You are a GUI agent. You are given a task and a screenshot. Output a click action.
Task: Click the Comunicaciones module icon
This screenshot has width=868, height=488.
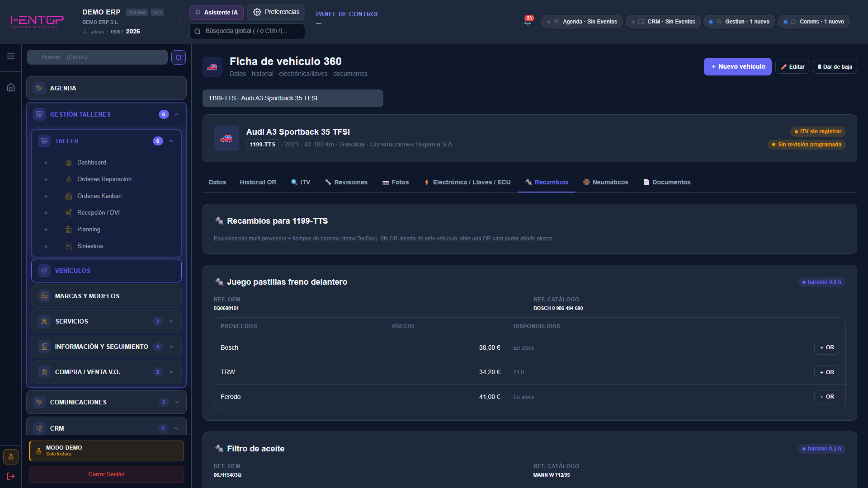point(39,402)
